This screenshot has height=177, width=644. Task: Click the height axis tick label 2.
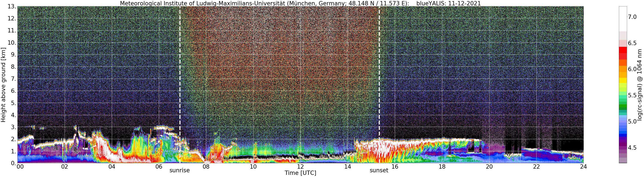coord(14,139)
